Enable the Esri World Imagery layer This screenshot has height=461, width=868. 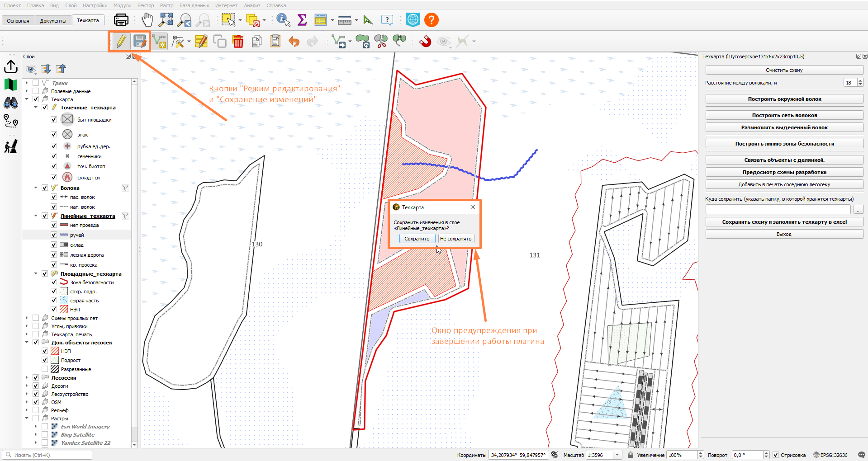45,427
